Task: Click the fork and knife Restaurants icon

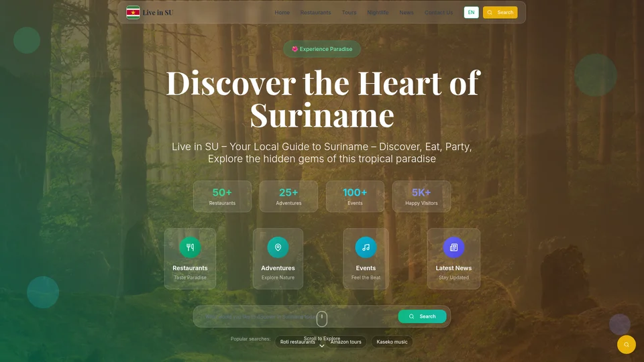Action: (x=190, y=247)
